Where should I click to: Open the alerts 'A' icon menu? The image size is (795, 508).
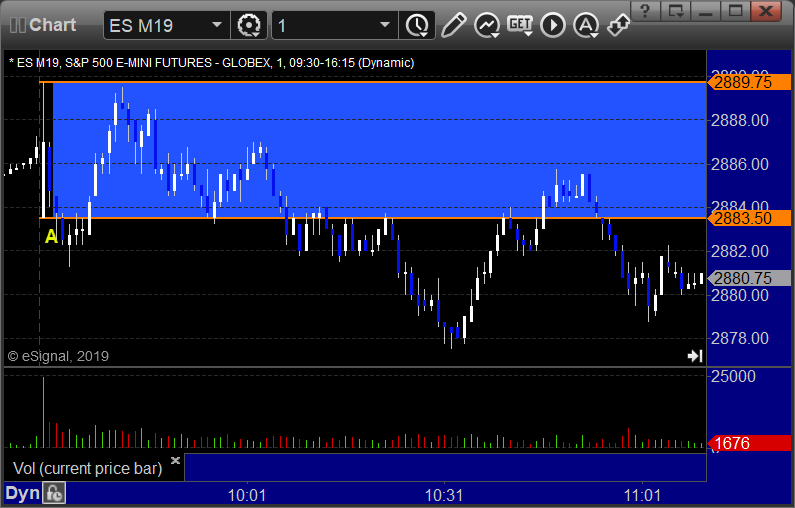(586, 25)
